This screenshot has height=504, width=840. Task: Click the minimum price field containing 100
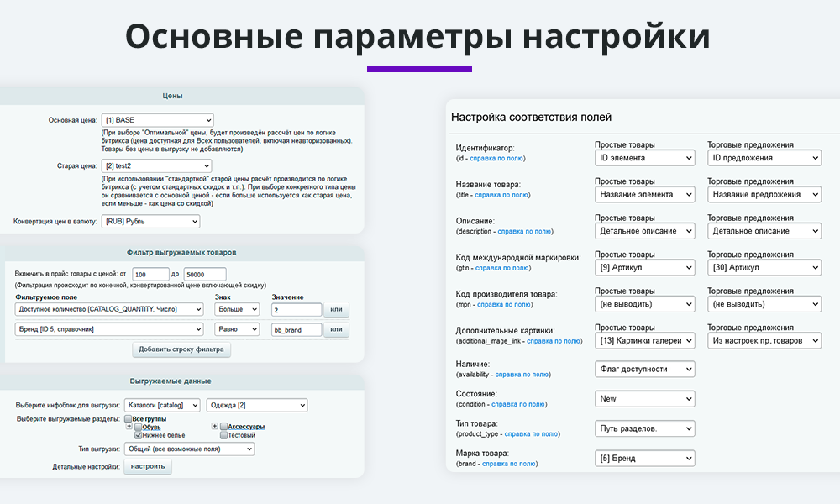coord(151,275)
